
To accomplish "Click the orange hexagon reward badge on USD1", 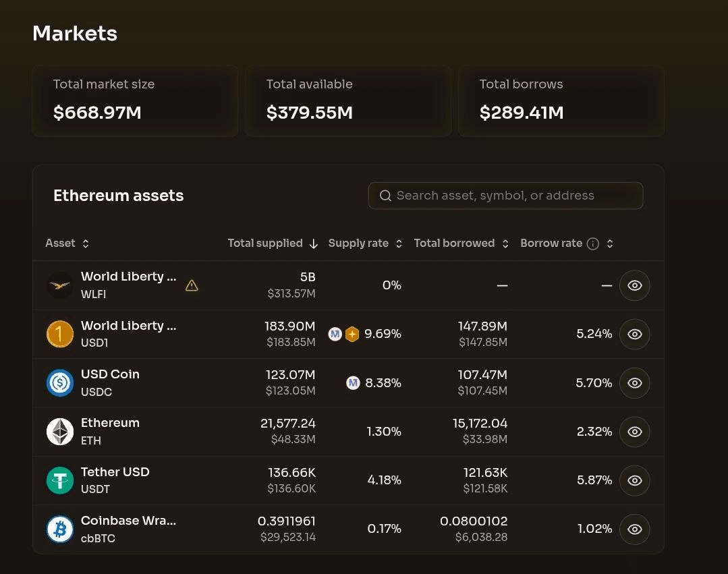I will pos(352,334).
